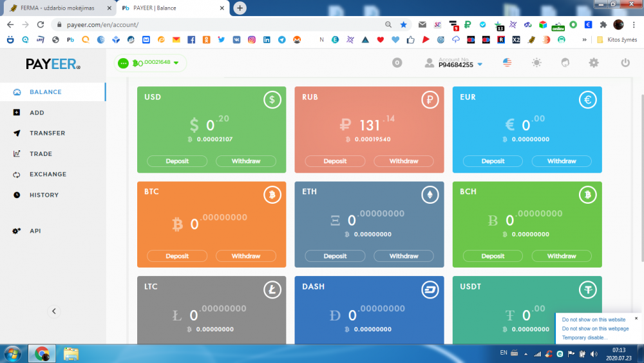Click the PAYEER logo
The height and width of the screenshot is (363, 644).
point(53,64)
